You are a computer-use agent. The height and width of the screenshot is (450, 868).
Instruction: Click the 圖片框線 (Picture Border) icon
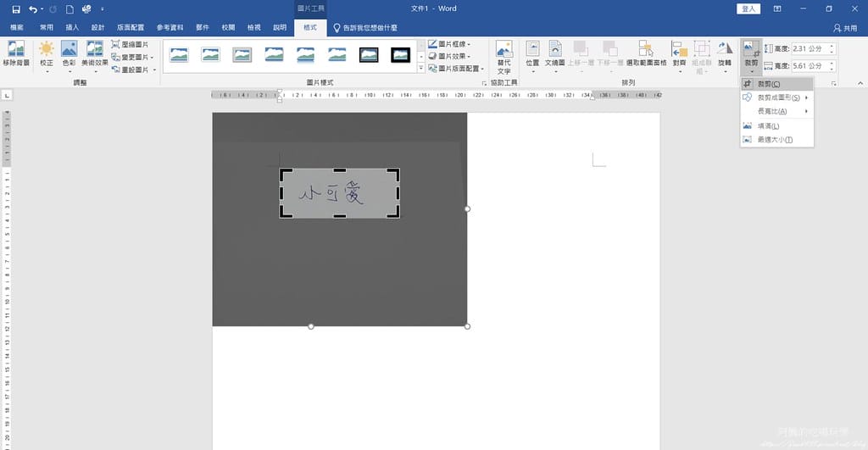(x=432, y=44)
